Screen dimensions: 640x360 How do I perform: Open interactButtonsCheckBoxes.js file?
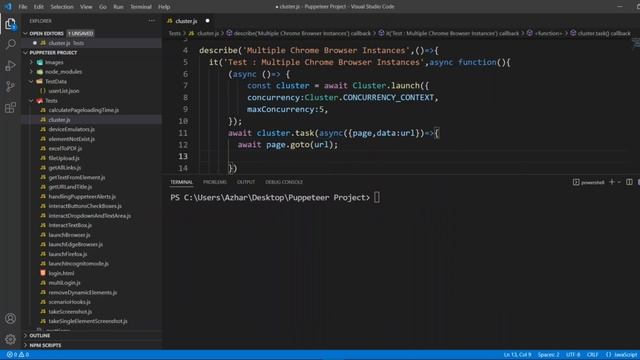pyautogui.click(x=85, y=206)
